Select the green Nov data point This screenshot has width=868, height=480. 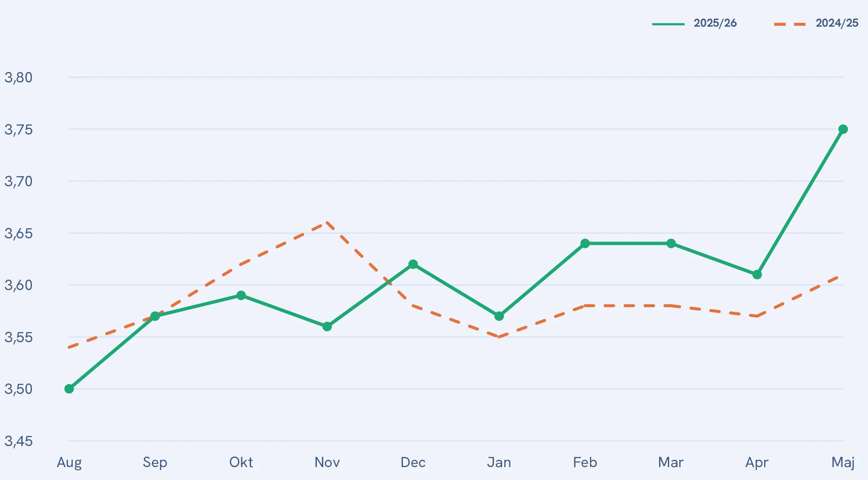327,326
